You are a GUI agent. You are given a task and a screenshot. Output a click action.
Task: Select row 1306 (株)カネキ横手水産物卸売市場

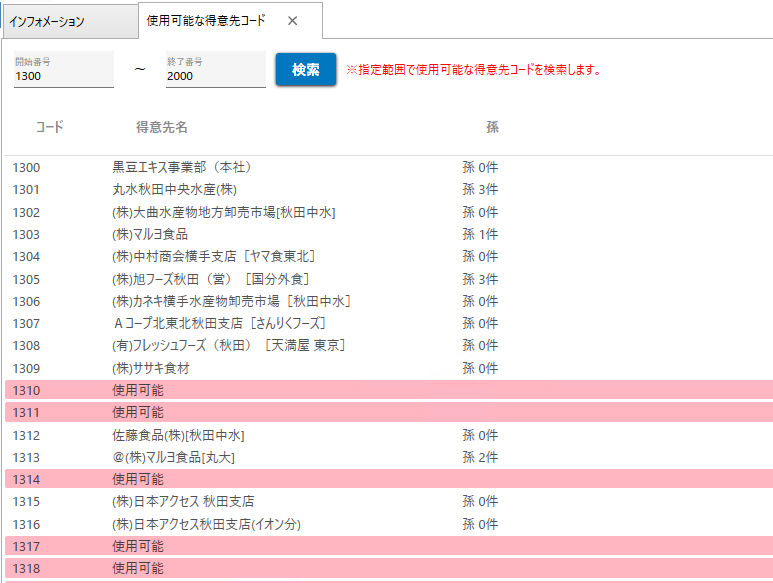point(389,301)
